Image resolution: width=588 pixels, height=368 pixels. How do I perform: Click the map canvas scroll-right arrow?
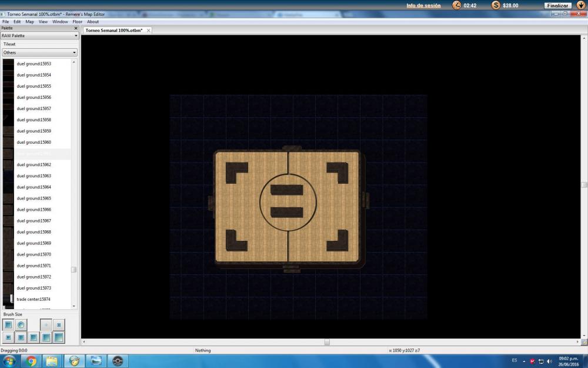(x=577, y=342)
